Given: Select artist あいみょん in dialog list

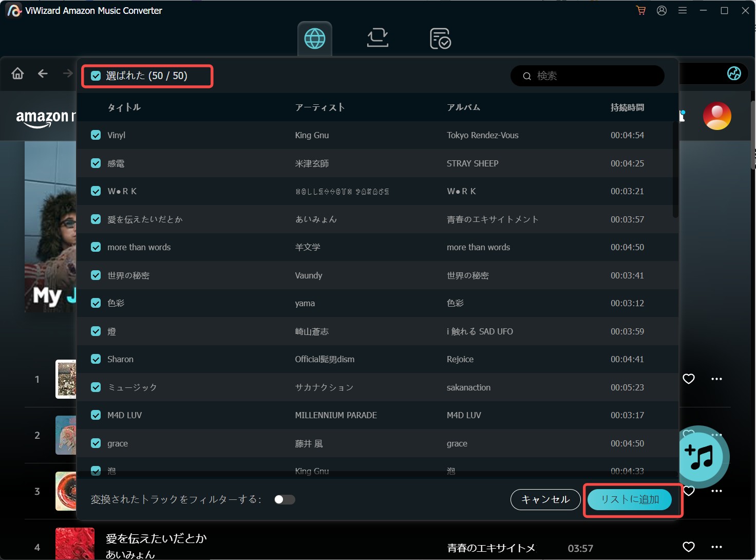Looking at the screenshot, I should 316,219.
